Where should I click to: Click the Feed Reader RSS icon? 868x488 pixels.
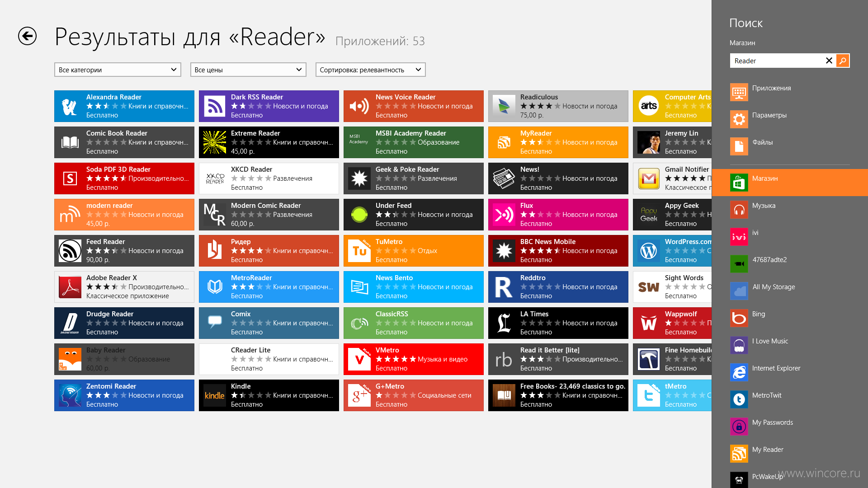pyautogui.click(x=70, y=251)
